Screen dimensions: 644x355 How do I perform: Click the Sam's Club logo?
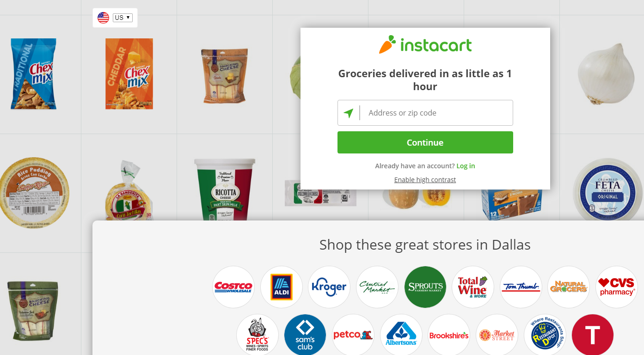[x=305, y=335]
